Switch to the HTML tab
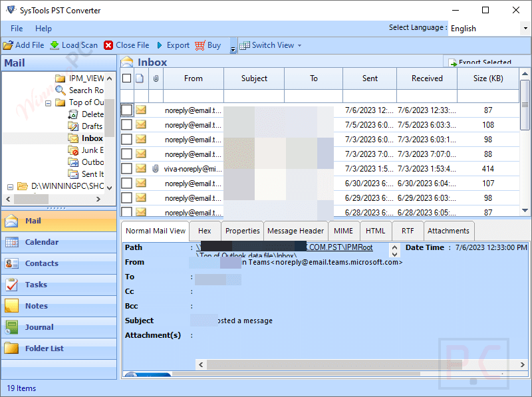 point(375,231)
